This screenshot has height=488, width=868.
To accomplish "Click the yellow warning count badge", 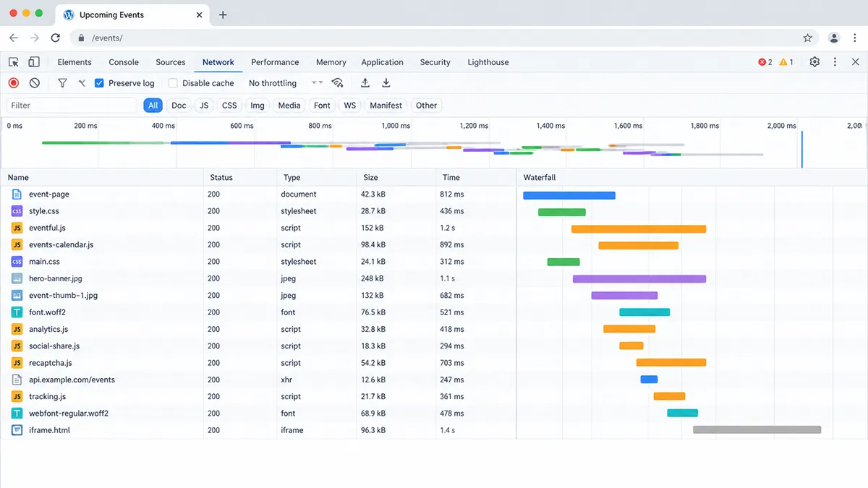I will click(x=786, y=62).
